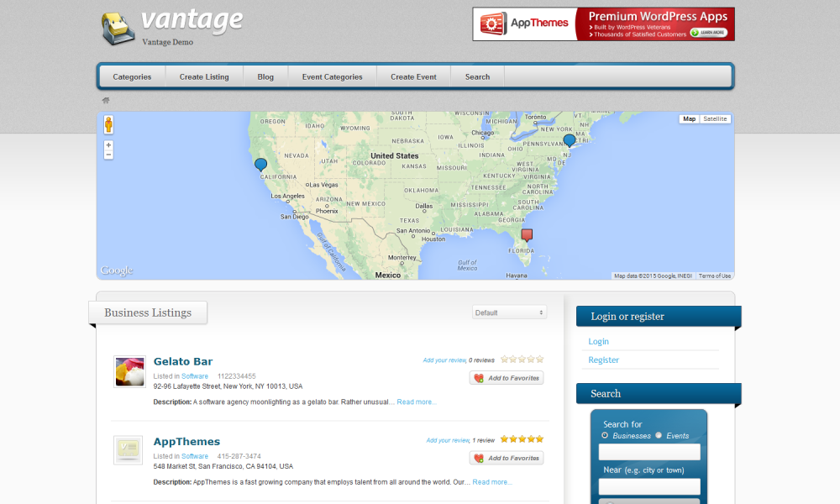Image resolution: width=840 pixels, height=504 pixels.
Task: Open the Create Listing menu item
Action: click(204, 76)
